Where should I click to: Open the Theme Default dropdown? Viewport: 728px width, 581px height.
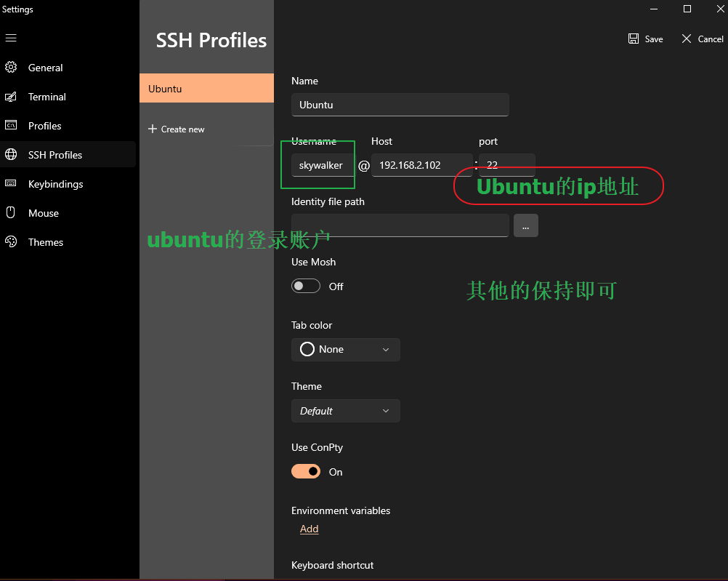click(345, 411)
